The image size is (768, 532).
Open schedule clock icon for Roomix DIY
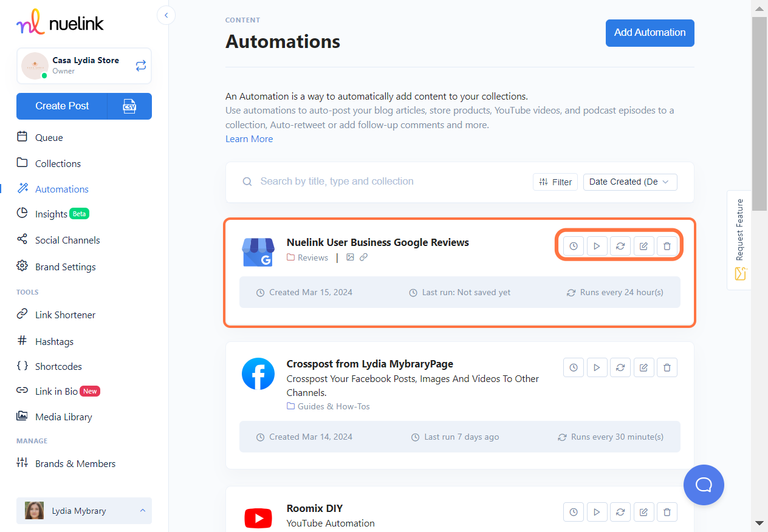[x=574, y=512]
